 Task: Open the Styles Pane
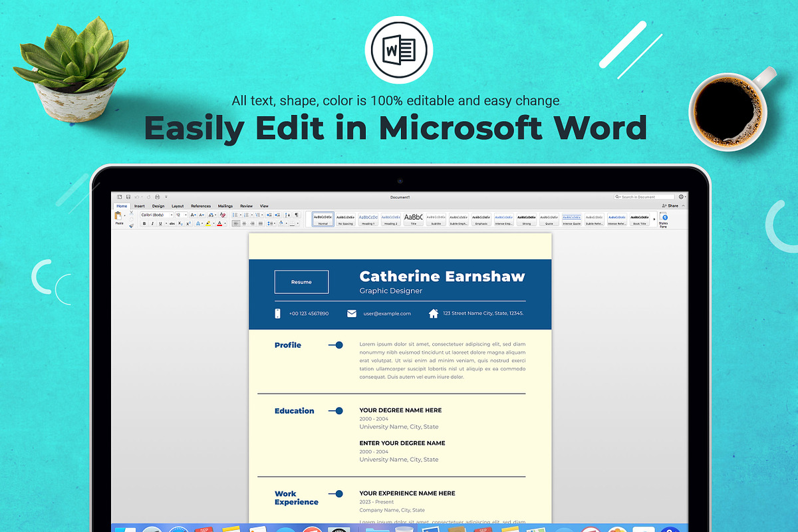[663, 221]
